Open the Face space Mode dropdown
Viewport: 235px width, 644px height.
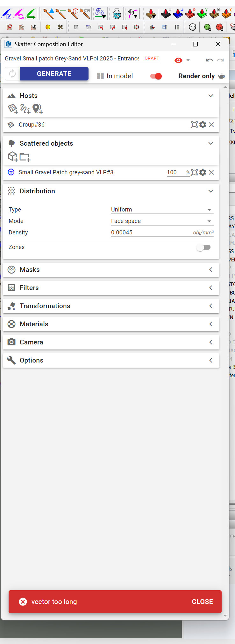pyautogui.click(x=162, y=221)
